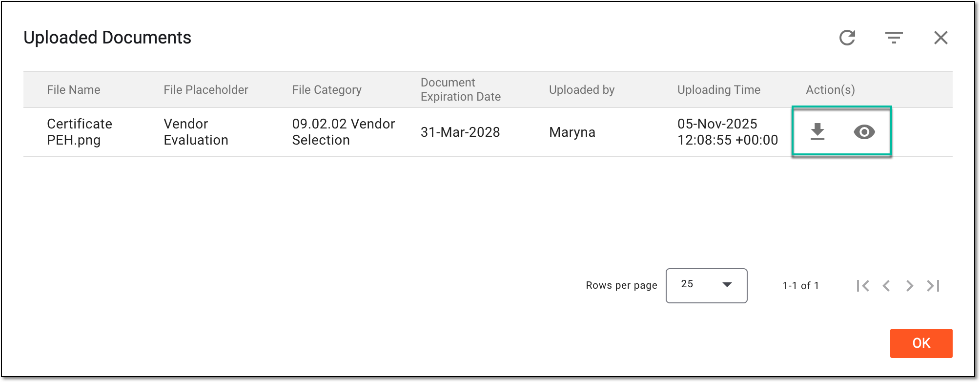Download the Certificate PEH.png file
This screenshot has width=980, height=382.
[x=817, y=132]
